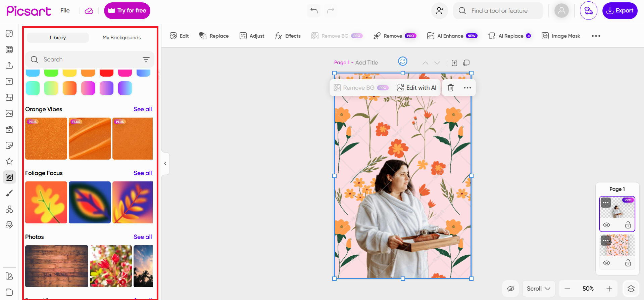The height and width of the screenshot is (300, 644).
Task: Click the Try for free button
Action: pos(127,11)
